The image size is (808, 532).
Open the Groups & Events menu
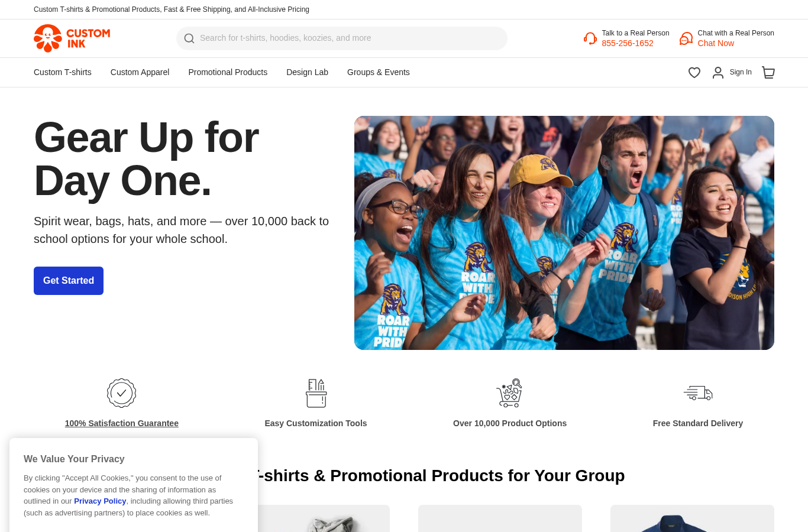(379, 72)
